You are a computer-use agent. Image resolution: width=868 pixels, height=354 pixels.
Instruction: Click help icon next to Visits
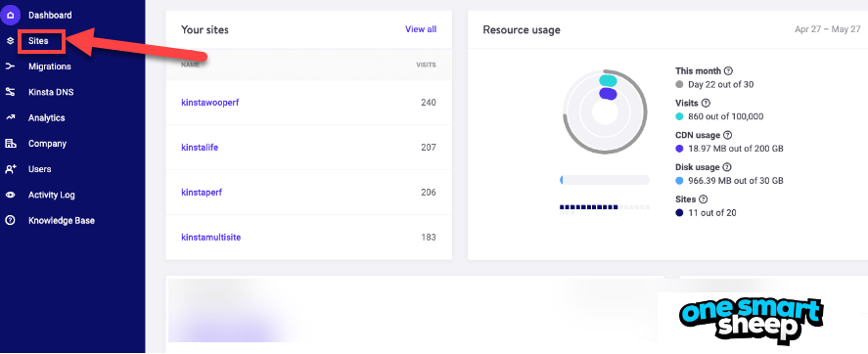706,103
